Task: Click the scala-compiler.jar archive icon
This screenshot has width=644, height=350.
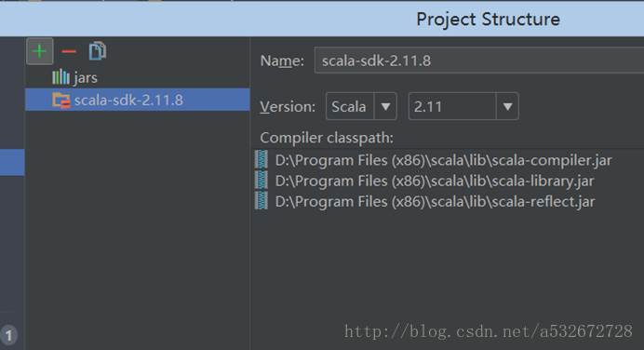Action: coord(262,159)
